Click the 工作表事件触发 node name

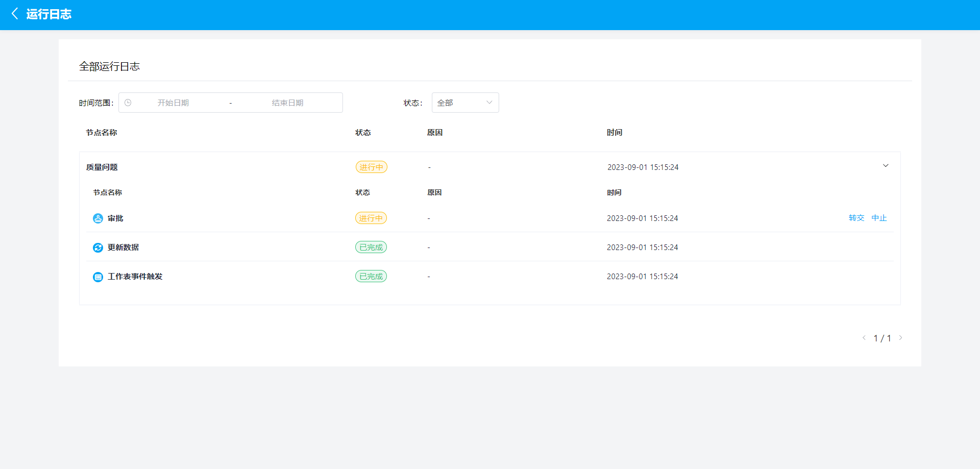click(135, 276)
